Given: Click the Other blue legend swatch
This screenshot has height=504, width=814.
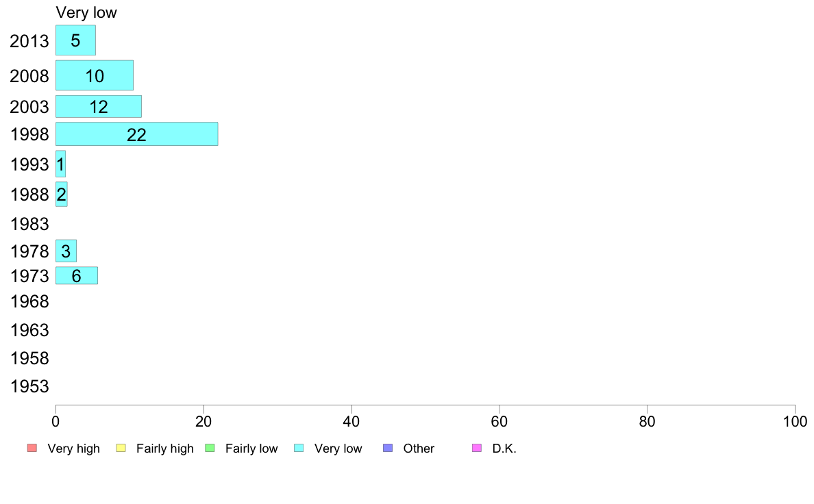Looking at the screenshot, I should click(388, 448).
